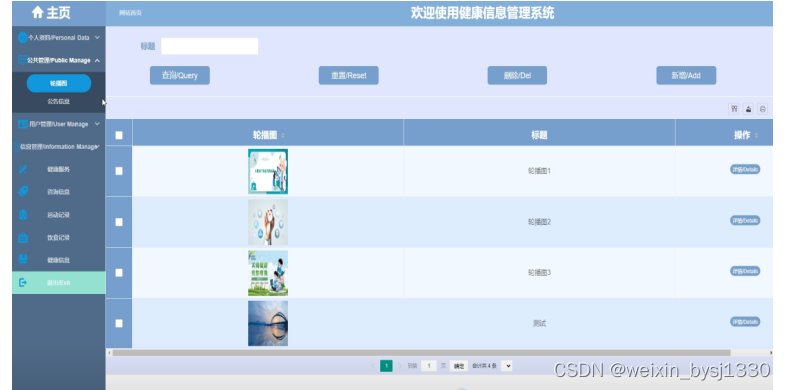786x390 pixels.
Task: Toggle the select-all header checkbox
Action: pyautogui.click(x=119, y=135)
